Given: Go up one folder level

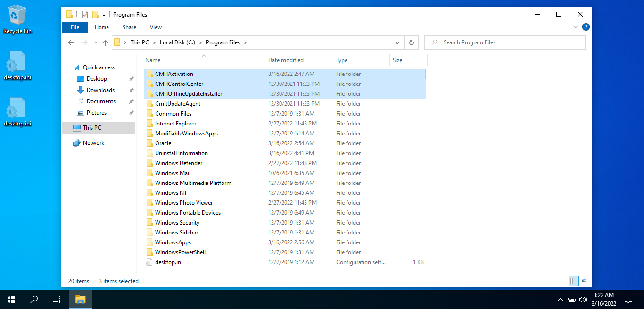Looking at the screenshot, I should (x=106, y=42).
